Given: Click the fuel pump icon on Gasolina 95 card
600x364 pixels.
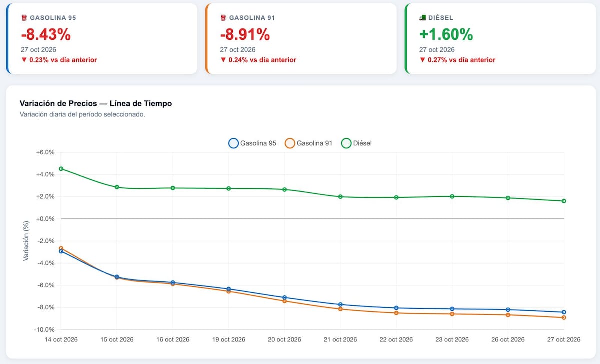Looking at the screenshot, I should [24, 18].
